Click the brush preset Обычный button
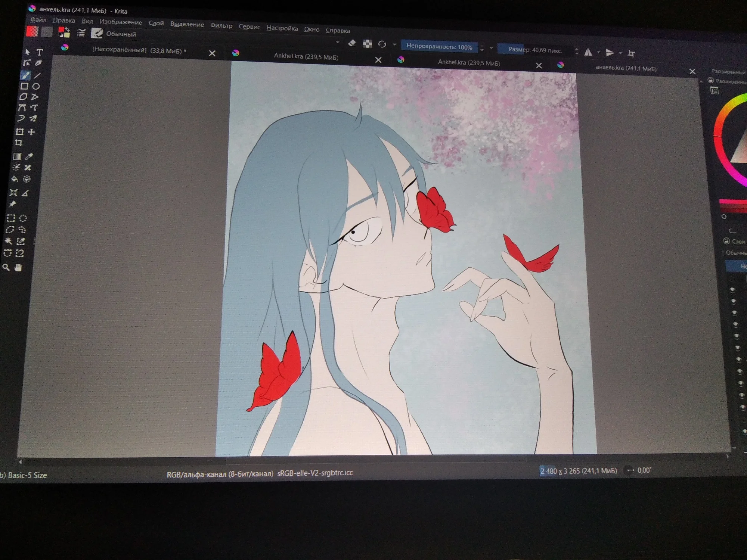This screenshot has height=560, width=747. tap(97, 34)
